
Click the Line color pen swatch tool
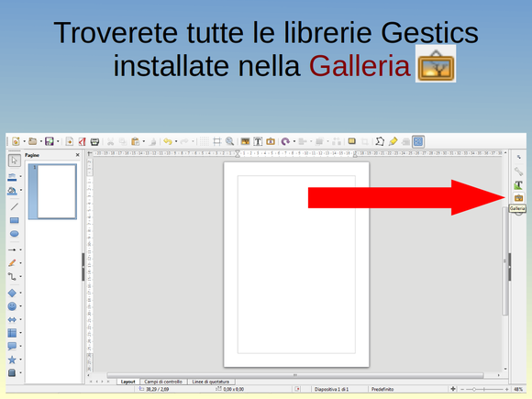coord(12,176)
